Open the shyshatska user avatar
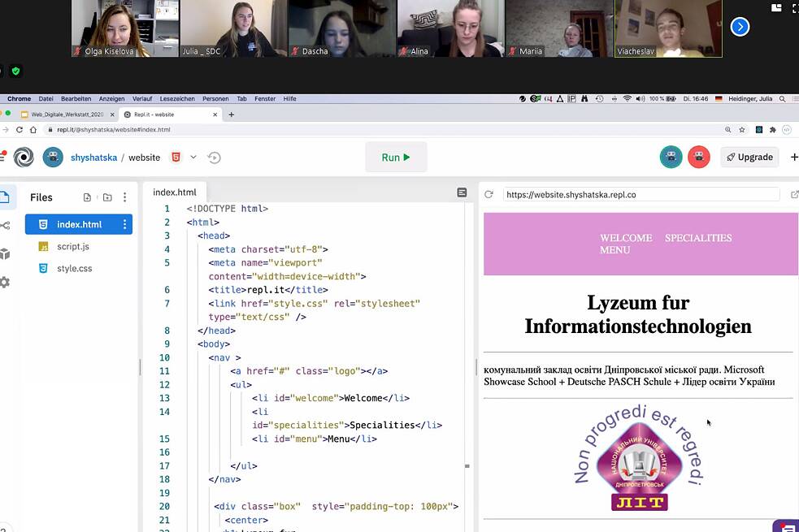This screenshot has width=799, height=532. coord(53,158)
